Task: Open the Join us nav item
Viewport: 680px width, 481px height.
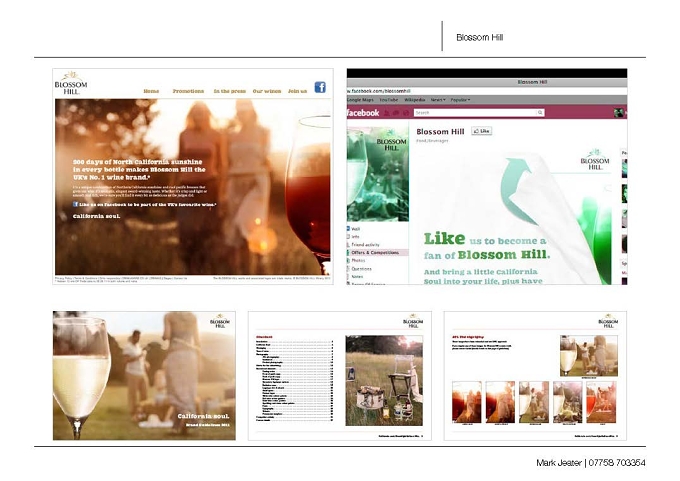Action: pyautogui.click(x=298, y=91)
